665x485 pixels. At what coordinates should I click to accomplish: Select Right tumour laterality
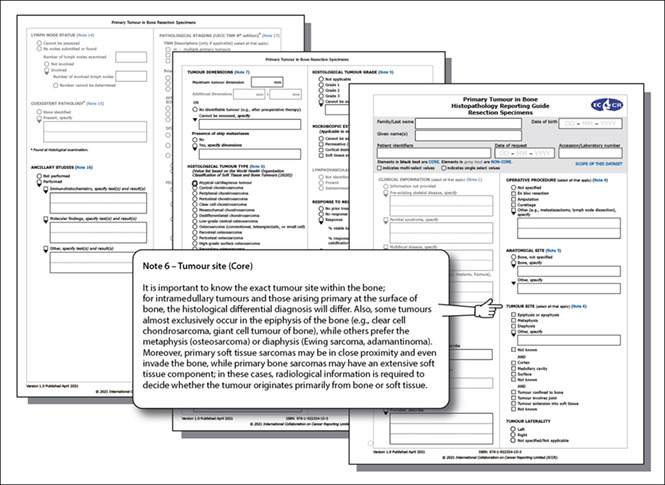tap(513, 435)
